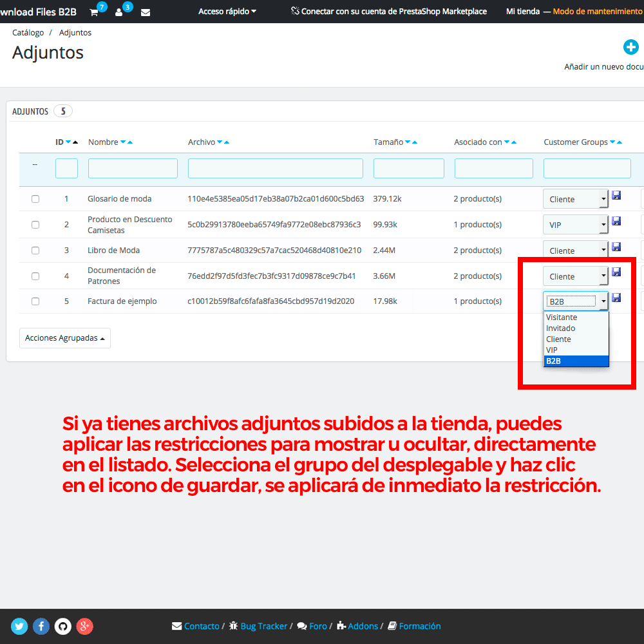Sort Archivo column ascending
This screenshot has height=644, width=644.
(227, 142)
